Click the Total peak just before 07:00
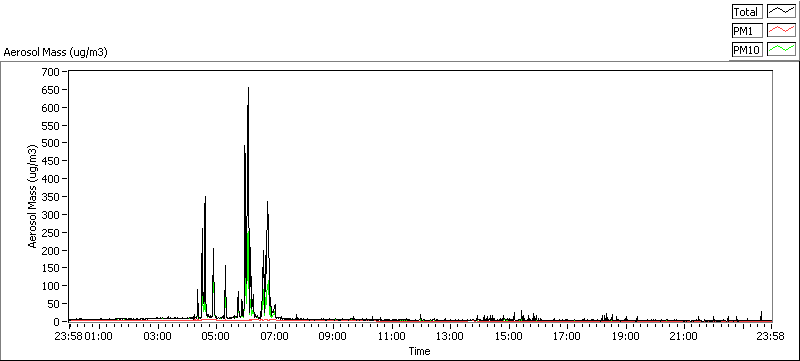 pyautogui.click(x=267, y=202)
